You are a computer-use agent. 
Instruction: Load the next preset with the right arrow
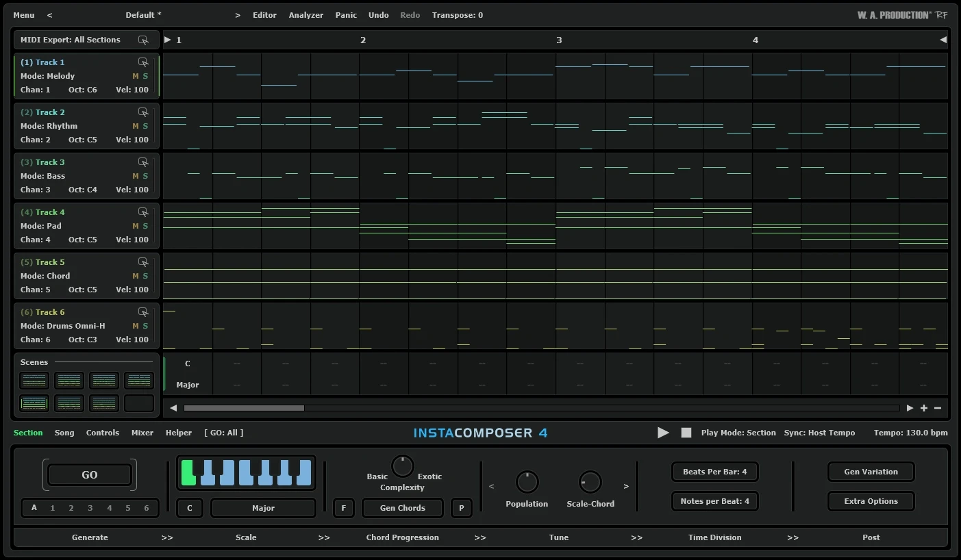[238, 15]
